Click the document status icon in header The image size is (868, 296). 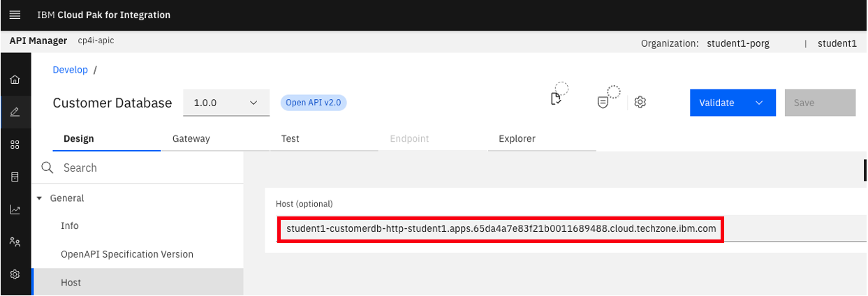click(557, 98)
